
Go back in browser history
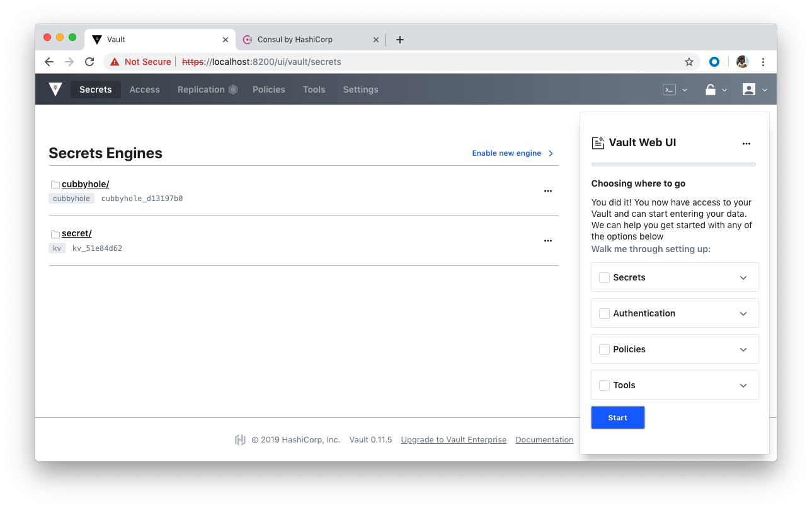[49, 62]
